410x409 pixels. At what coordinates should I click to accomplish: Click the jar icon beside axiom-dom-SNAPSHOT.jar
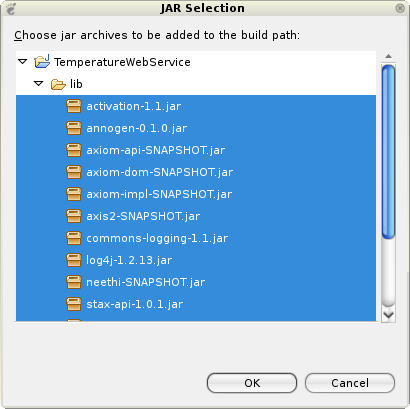pos(74,172)
